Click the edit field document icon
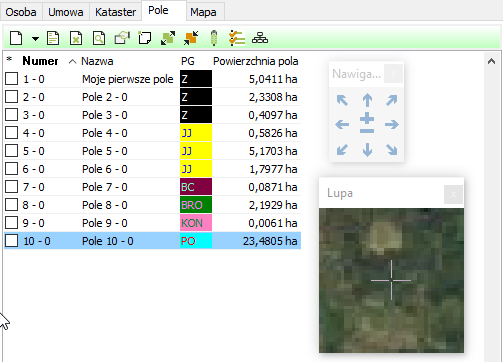 [53, 38]
